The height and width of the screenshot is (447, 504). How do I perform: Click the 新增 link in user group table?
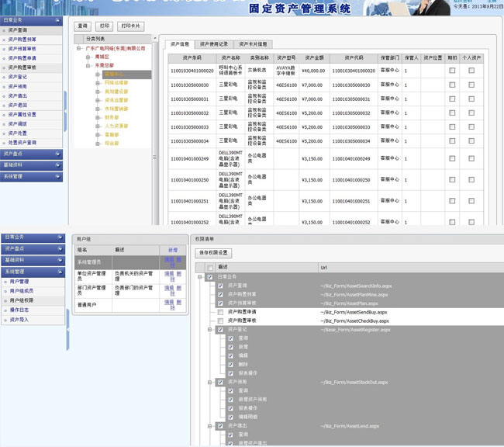coord(173,250)
